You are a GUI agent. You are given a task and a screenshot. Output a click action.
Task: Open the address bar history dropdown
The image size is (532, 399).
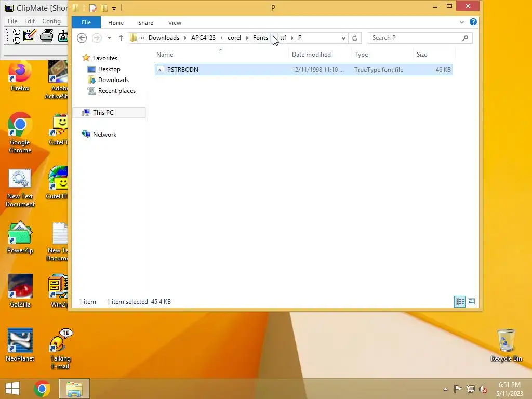(x=343, y=38)
